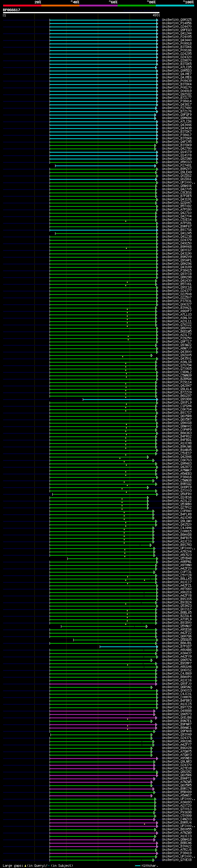Open hit UniRef100_P29250
The image size is (197, 868).
177,338
